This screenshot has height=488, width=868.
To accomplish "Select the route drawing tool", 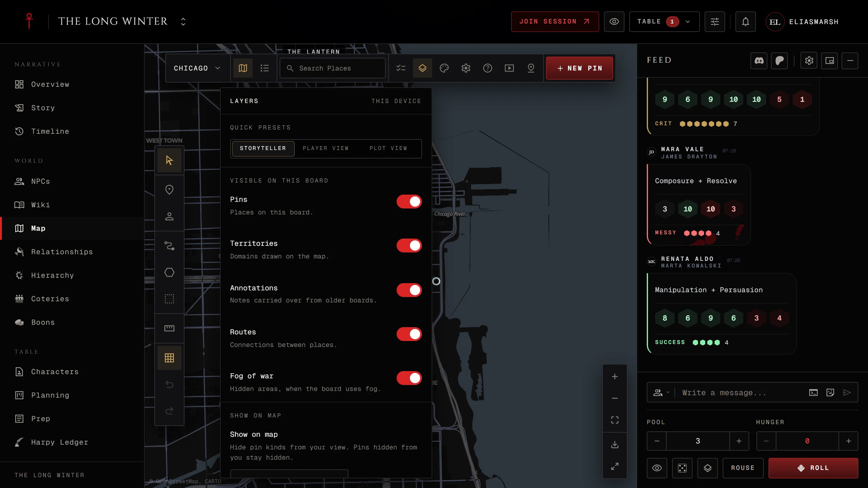I will click(169, 246).
